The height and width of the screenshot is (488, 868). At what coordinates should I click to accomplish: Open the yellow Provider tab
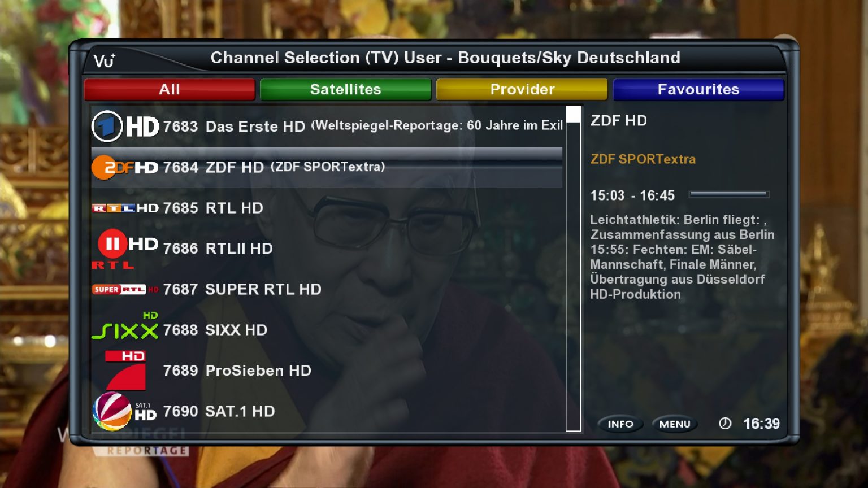pyautogui.click(x=522, y=89)
